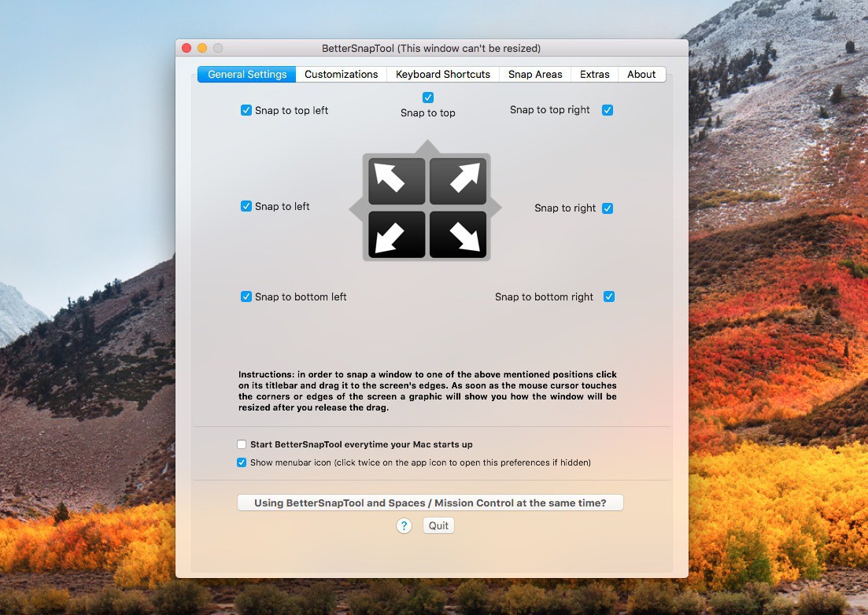Click Using BetterSnapTool and Spaces / Mission Control button

tap(430, 503)
